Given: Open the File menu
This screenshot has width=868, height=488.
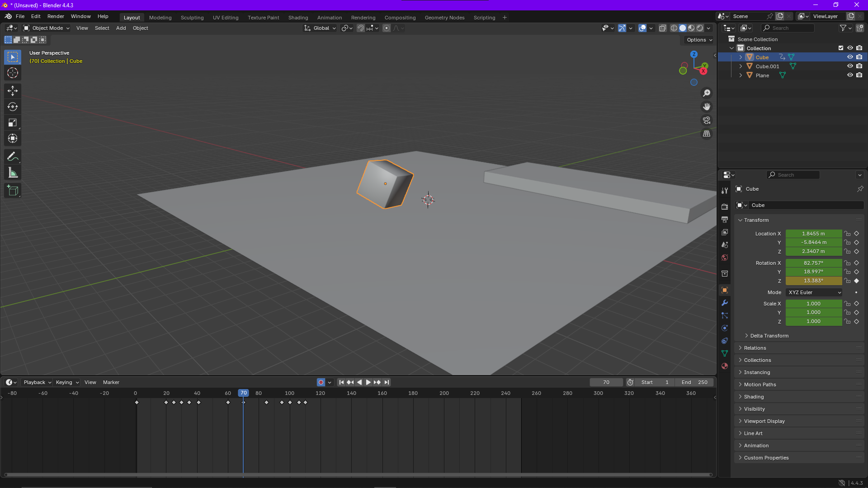Looking at the screenshot, I should point(20,16).
